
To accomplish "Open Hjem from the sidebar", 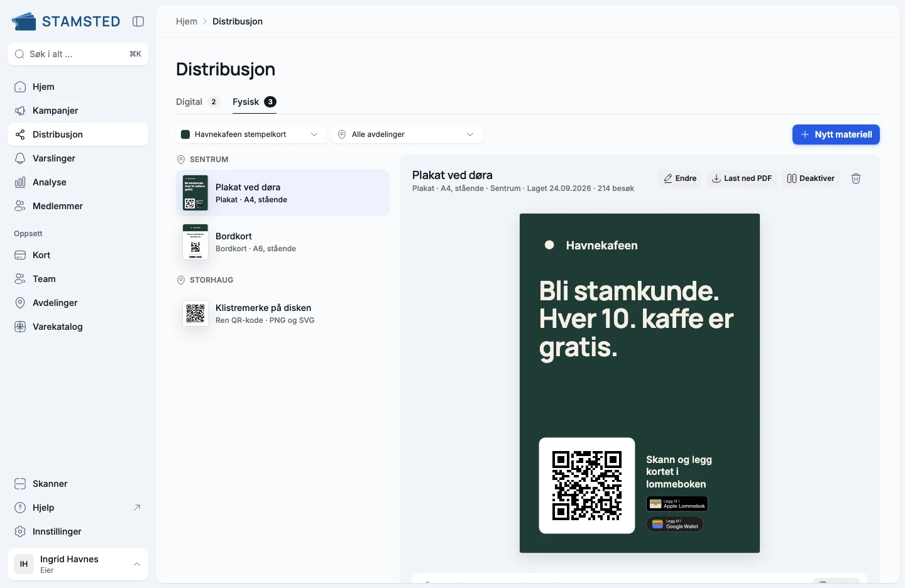I will [78, 87].
